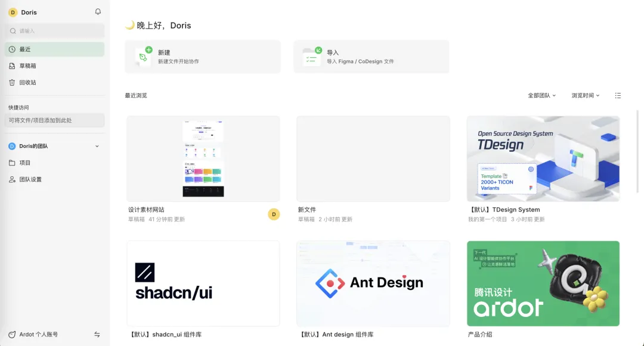Open the notifications bell
644x346 pixels.
click(x=98, y=12)
